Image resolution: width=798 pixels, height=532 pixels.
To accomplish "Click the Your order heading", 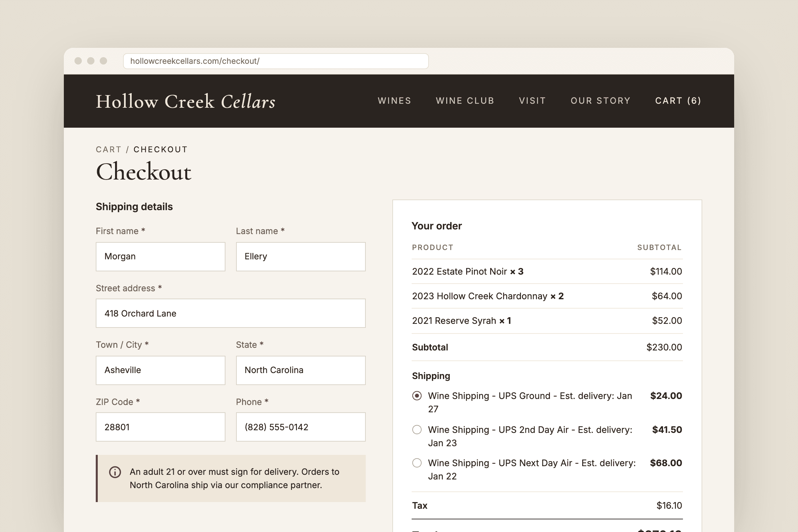I will pyautogui.click(x=437, y=226).
